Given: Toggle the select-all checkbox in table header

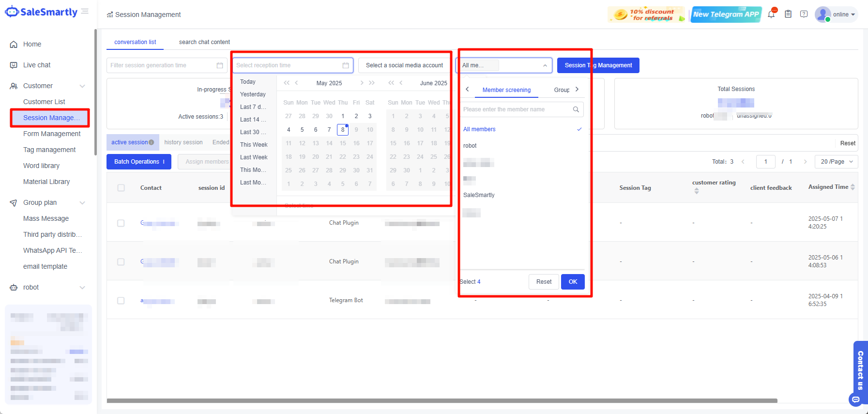Looking at the screenshot, I should 121,188.
